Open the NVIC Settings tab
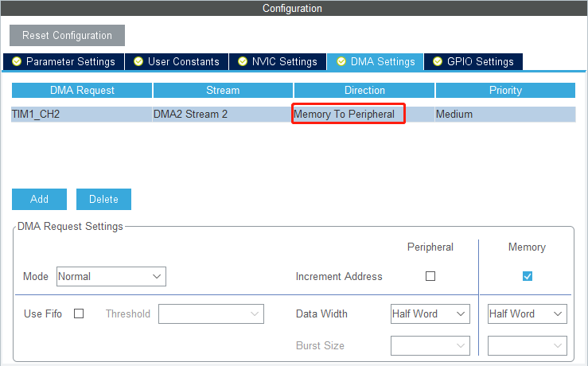588x366 pixels. tap(278, 61)
